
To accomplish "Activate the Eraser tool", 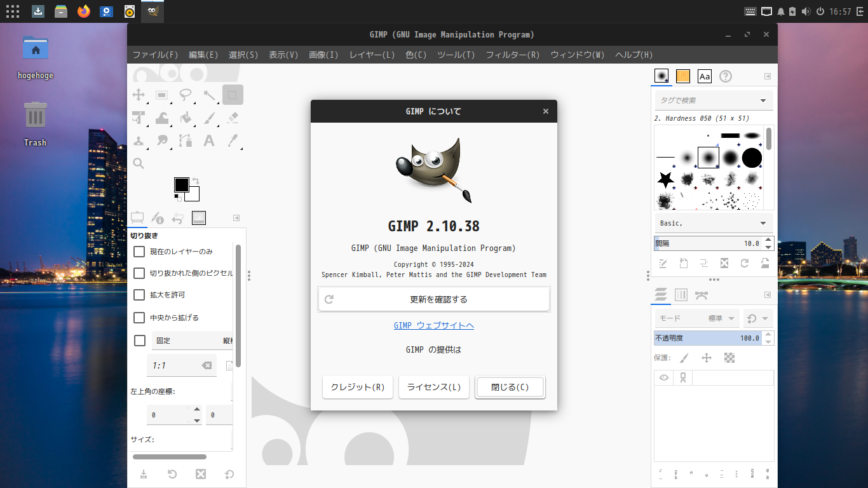I will (233, 118).
